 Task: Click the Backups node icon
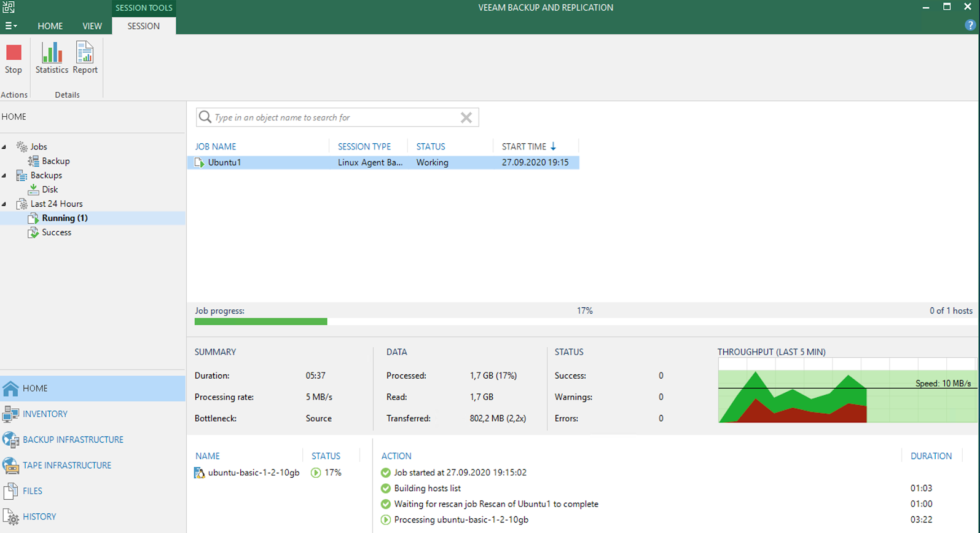coord(22,175)
